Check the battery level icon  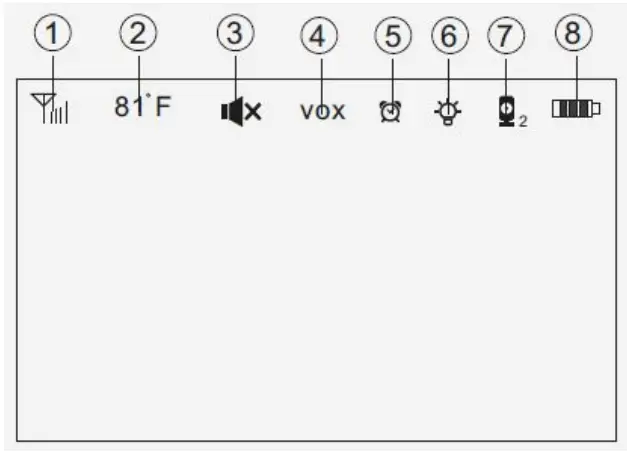(x=575, y=108)
